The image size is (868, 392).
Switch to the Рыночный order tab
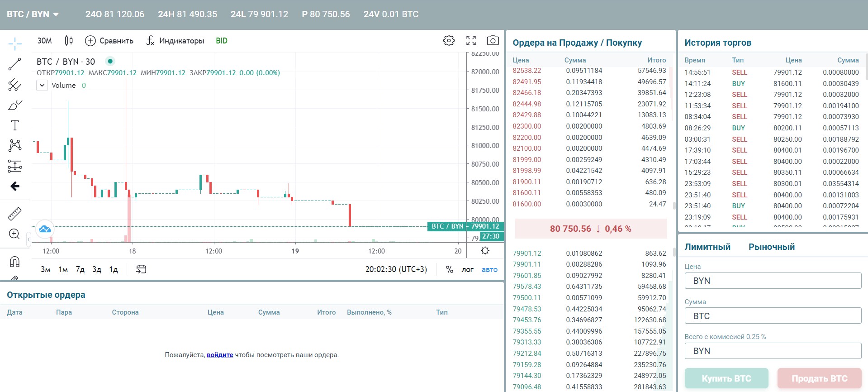(772, 247)
